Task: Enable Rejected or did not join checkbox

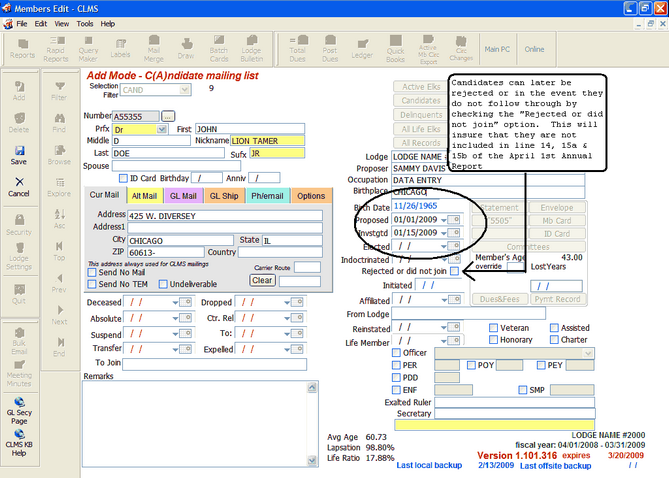Action: click(455, 271)
